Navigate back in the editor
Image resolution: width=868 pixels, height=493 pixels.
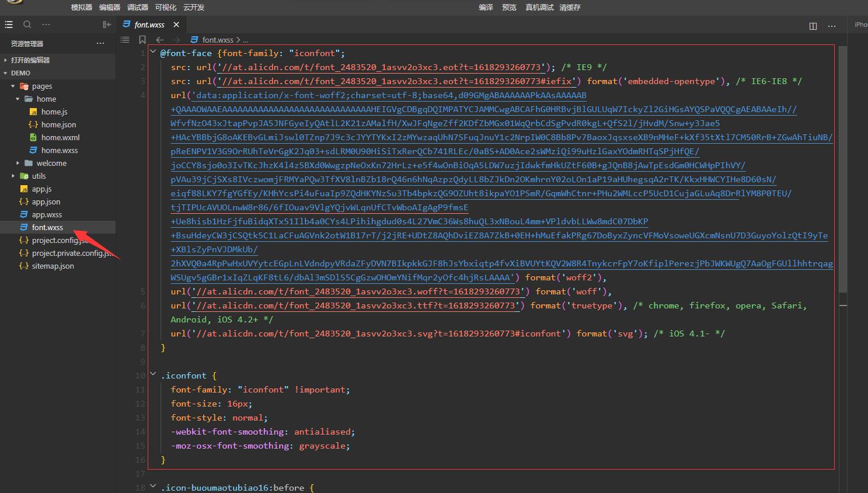159,40
